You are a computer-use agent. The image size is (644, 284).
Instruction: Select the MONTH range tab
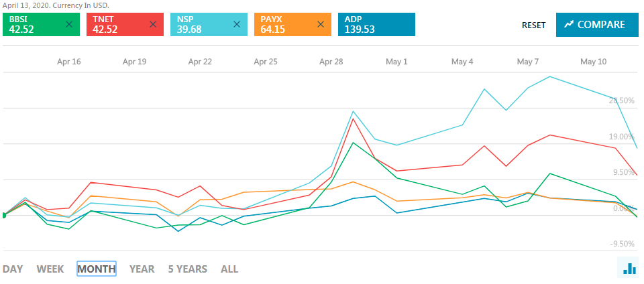coord(97,269)
